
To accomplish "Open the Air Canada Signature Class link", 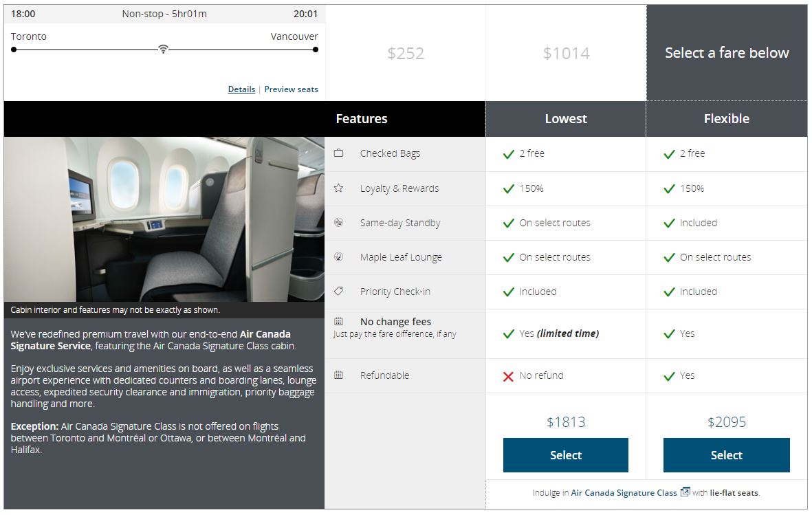I will 624,493.
